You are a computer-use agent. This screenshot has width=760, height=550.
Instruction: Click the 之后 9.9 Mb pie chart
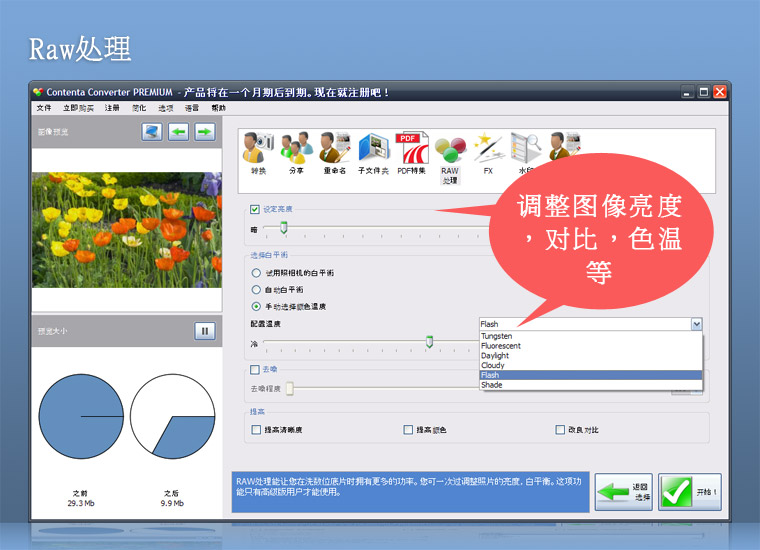[x=173, y=416]
